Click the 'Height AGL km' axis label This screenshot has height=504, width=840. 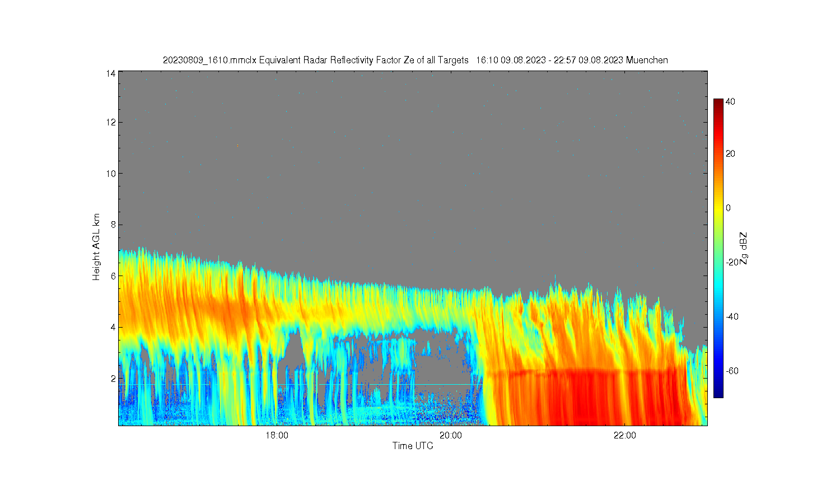pyautogui.click(x=96, y=247)
